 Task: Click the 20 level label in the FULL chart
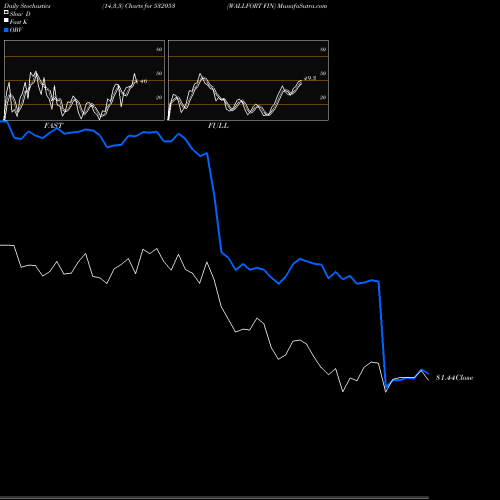pos(323,97)
